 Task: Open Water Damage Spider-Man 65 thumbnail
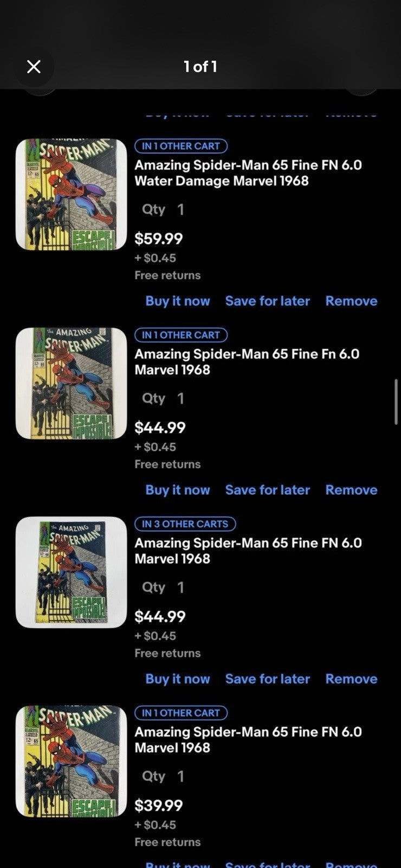click(71, 195)
